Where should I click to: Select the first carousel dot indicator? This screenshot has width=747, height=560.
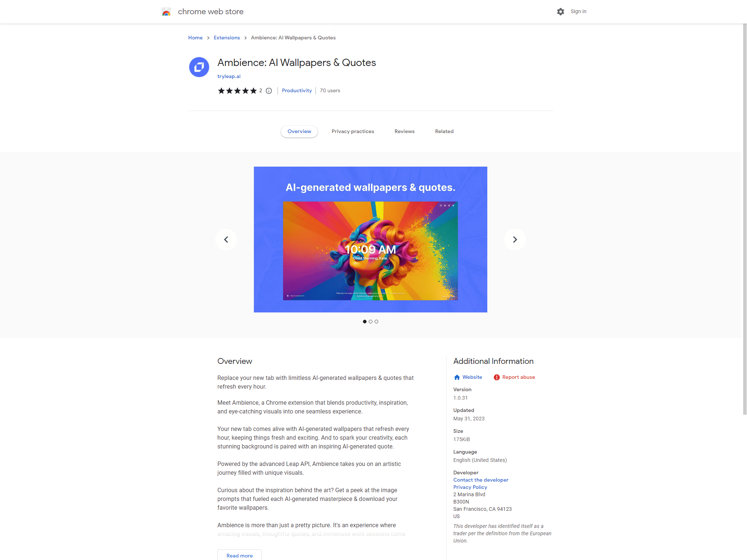[365, 322]
